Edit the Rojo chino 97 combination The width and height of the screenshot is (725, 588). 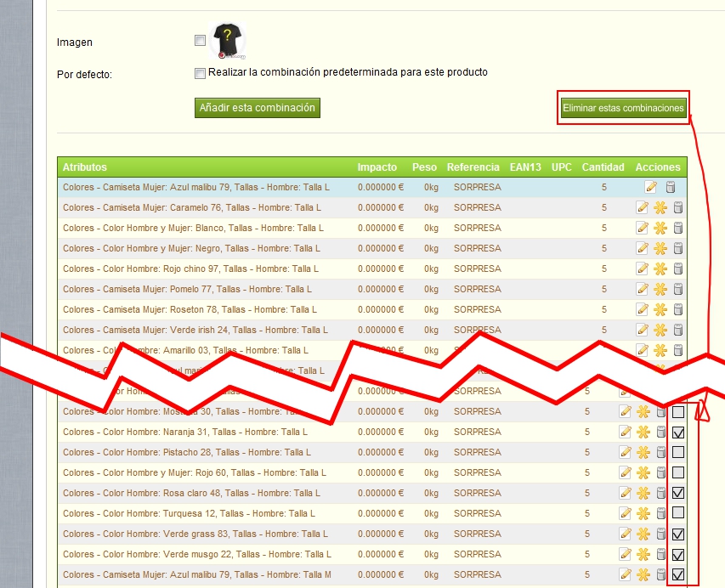[x=643, y=269]
